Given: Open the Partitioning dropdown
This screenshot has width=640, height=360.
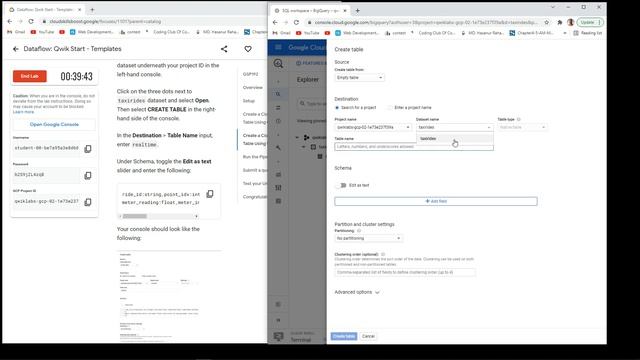Looking at the screenshot, I should click(369, 238).
